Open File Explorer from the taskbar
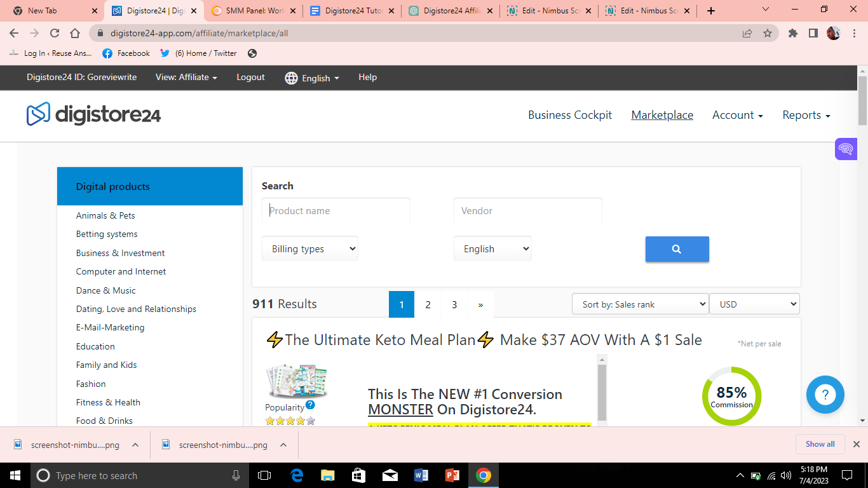 click(x=328, y=475)
